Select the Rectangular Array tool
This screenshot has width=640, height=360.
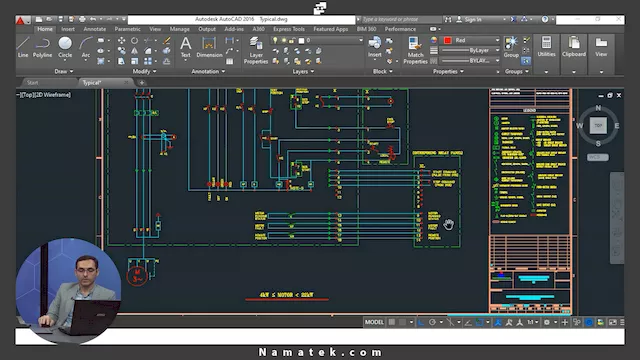[148, 61]
